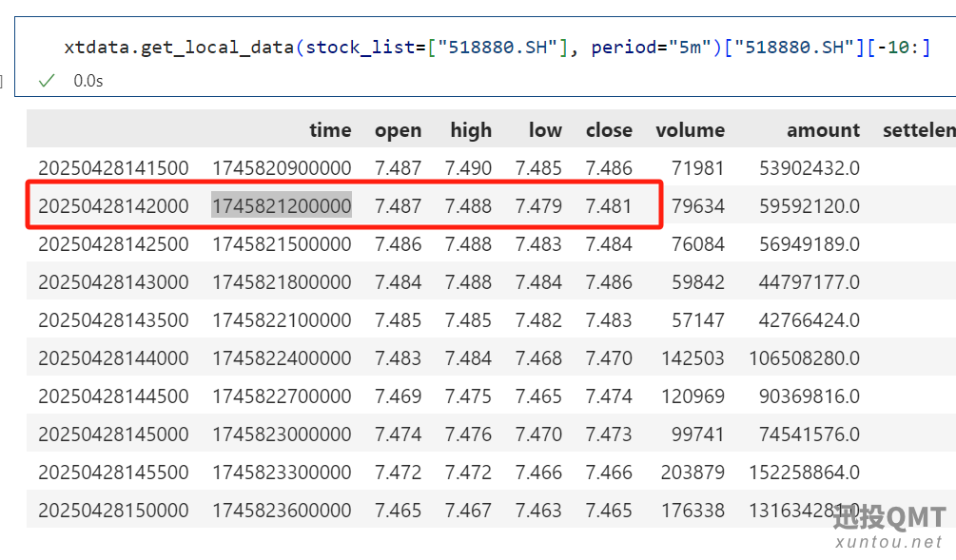Screen dimensions: 956x560
Task: Click the low column header
Action: click(545, 130)
